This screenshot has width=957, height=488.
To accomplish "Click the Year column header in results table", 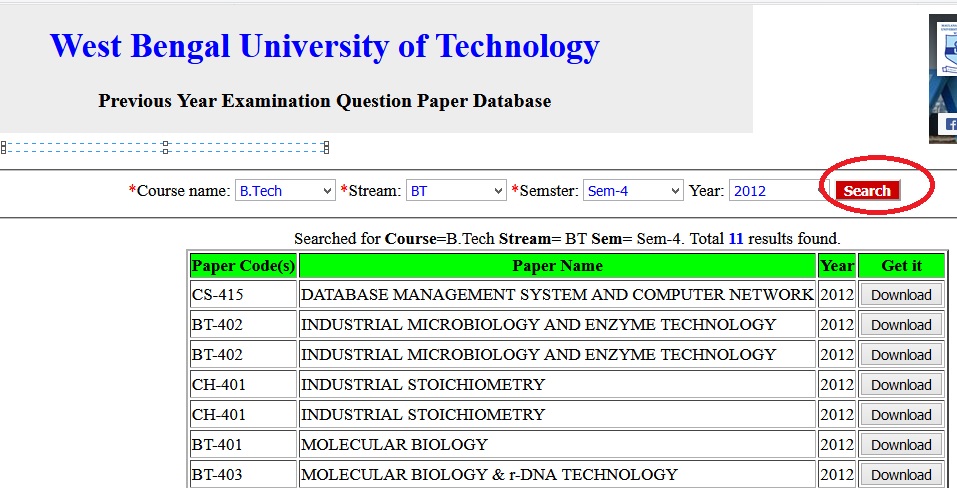I will [x=837, y=266].
